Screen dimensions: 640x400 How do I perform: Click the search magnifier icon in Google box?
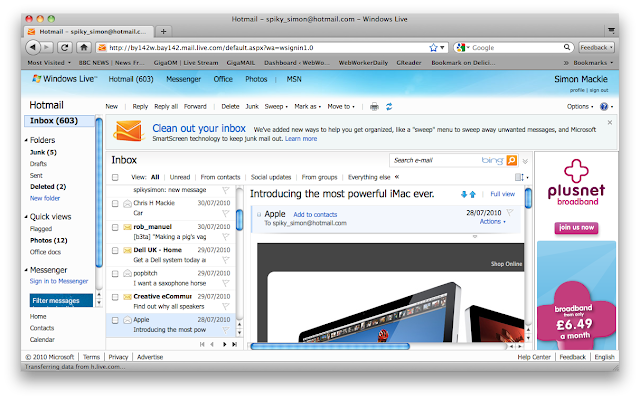tap(567, 47)
